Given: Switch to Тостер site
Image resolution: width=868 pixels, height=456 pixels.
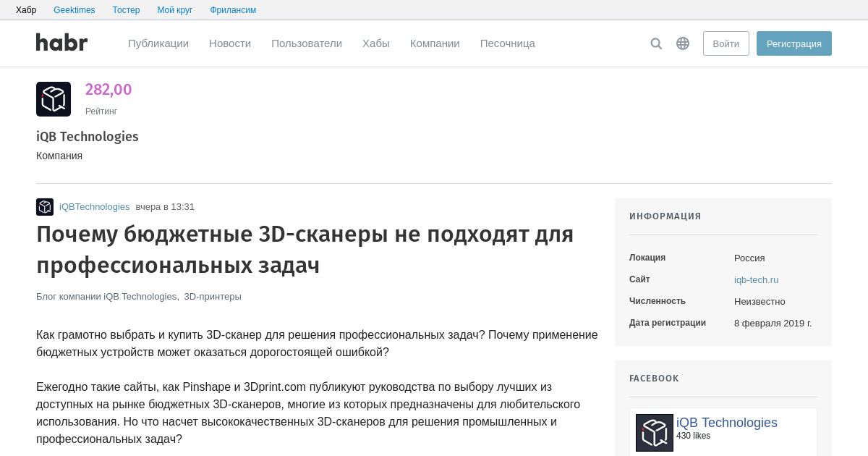Looking at the screenshot, I should pos(127,10).
